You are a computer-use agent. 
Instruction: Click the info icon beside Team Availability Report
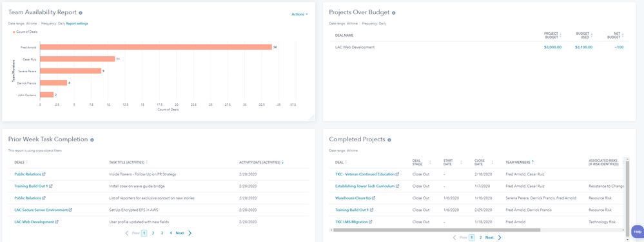click(81, 13)
